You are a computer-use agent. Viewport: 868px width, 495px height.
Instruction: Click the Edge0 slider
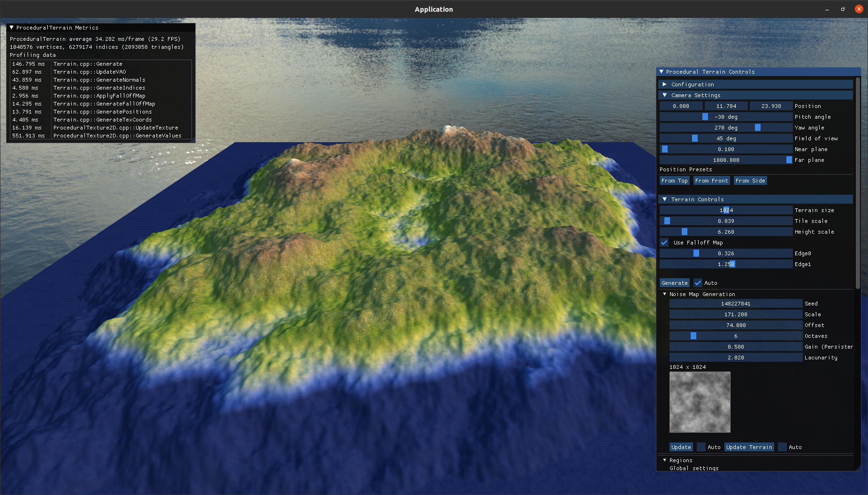pos(726,253)
